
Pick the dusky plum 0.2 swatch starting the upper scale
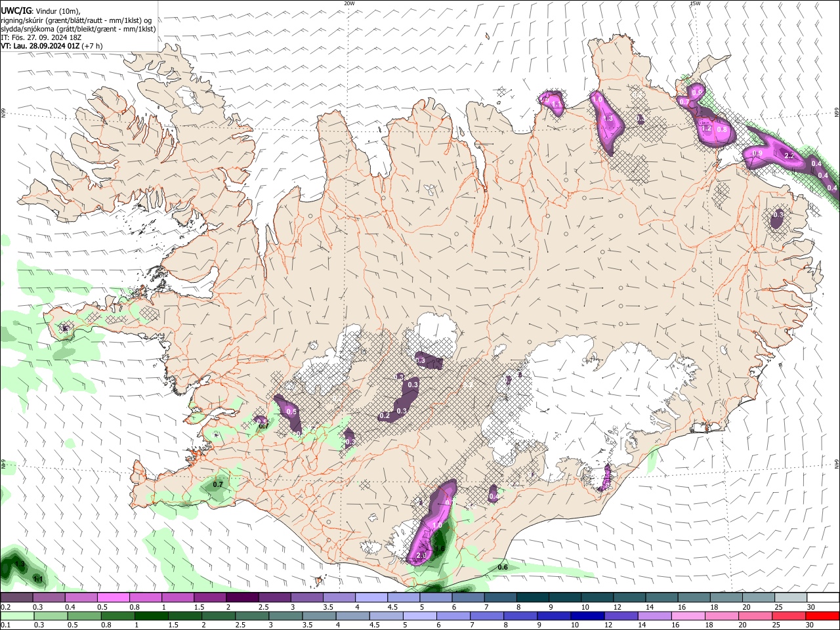[16, 598]
